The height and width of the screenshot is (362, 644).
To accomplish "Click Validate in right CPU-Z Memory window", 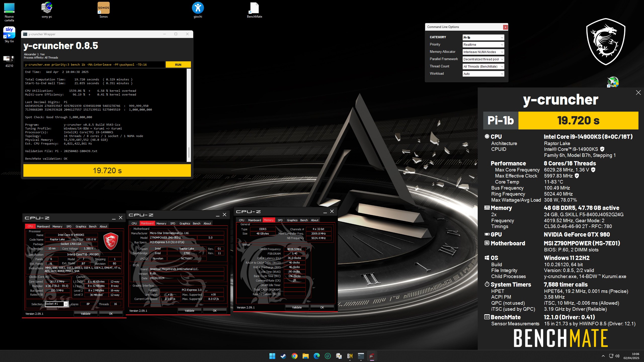I will [x=297, y=307].
